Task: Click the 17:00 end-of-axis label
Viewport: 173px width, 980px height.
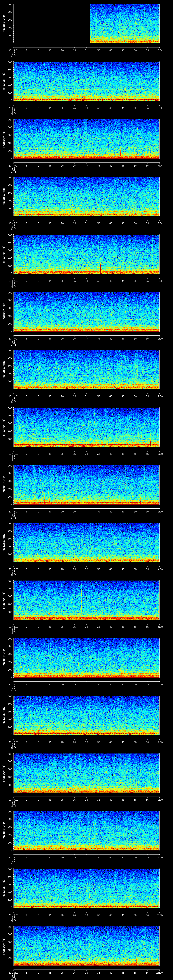Action: coord(159,742)
